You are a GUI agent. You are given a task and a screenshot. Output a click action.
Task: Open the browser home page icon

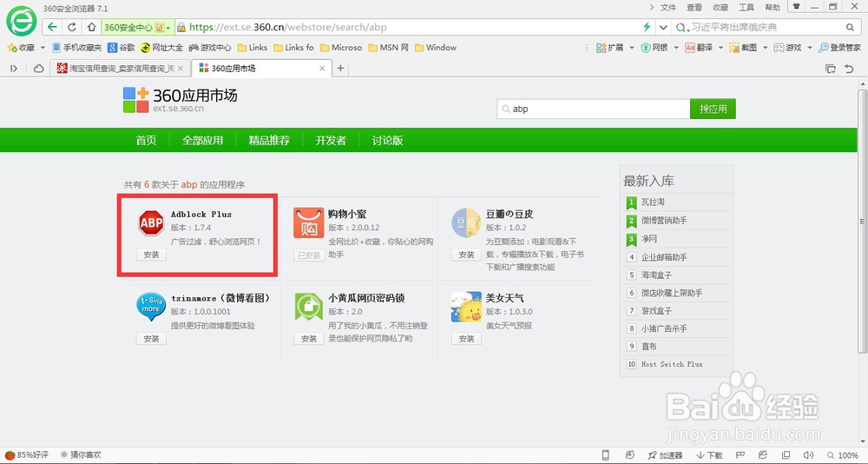click(91, 27)
